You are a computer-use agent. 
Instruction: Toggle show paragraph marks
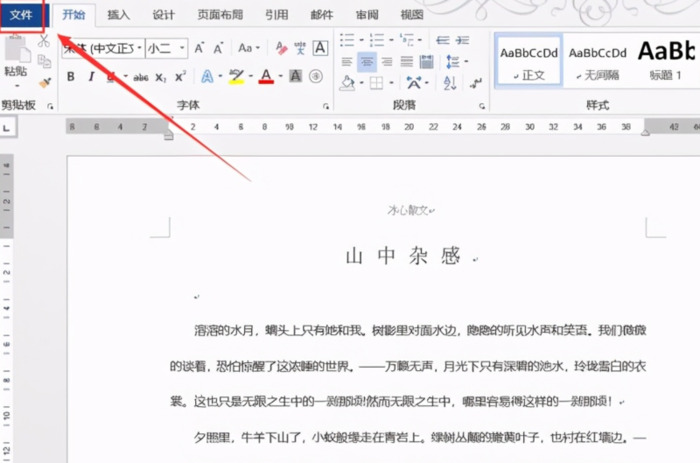pos(476,83)
